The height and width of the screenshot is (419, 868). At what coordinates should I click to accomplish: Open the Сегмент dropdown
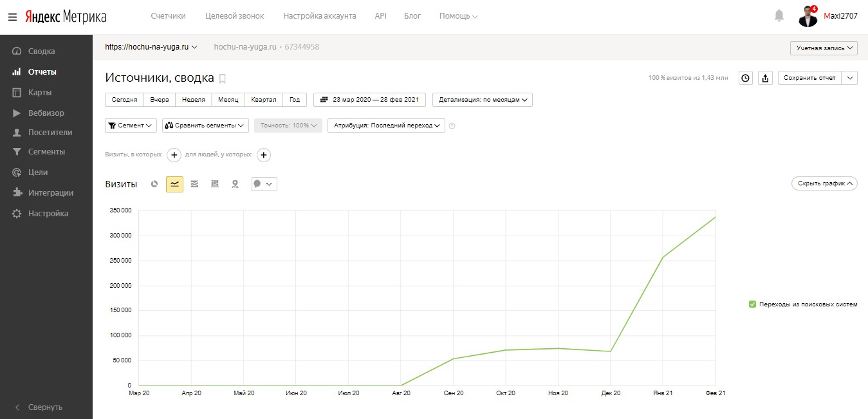pos(131,126)
